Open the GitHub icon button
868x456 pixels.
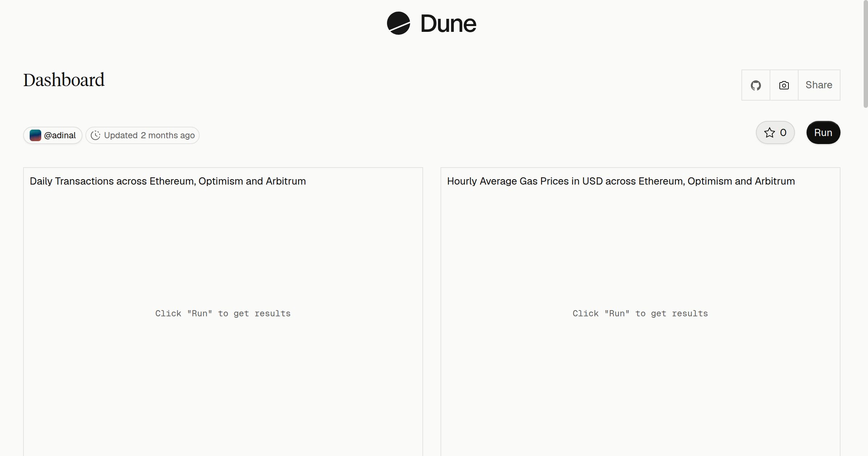click(756, 85)
